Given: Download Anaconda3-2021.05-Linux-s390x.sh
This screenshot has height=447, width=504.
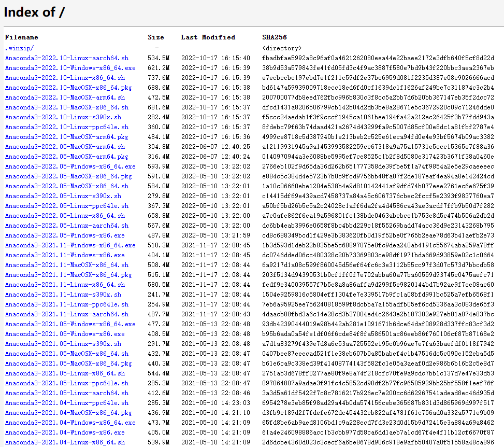Looking at the screenshot, I should 63,344.
